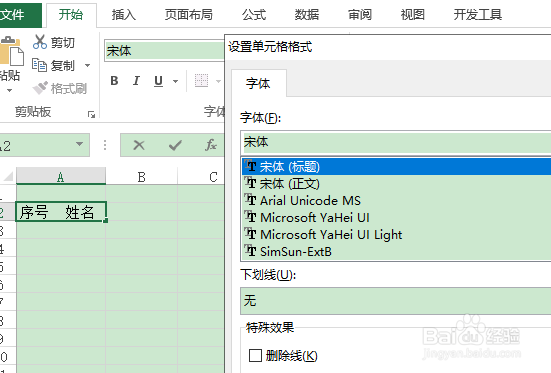Select column C header
Viewport: 551px width, 373px height.
coord(201,176)
